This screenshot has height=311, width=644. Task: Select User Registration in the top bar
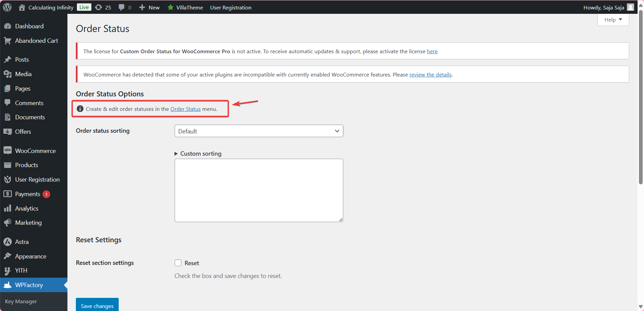tap(231, 7)
